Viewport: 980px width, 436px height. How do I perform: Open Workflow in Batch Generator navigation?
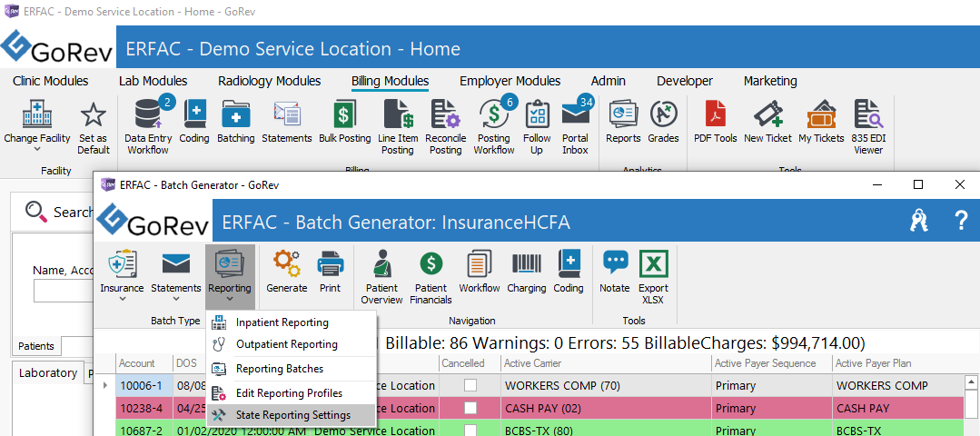pos(480,272)
